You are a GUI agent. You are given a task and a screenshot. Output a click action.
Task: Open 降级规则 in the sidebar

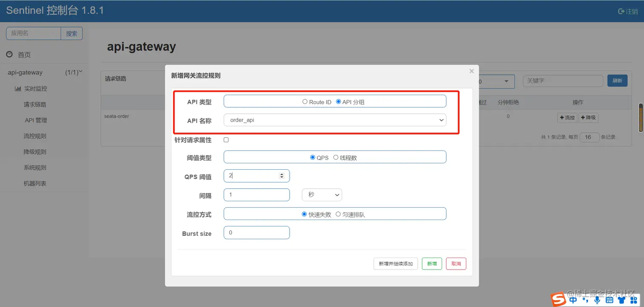[35, 152]
